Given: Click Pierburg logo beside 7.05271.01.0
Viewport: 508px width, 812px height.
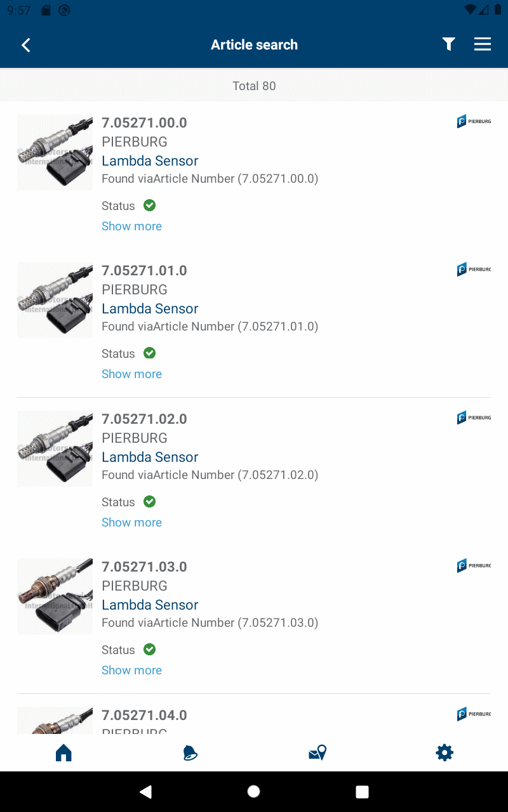Looking at the screenshot, I should 474,270.
